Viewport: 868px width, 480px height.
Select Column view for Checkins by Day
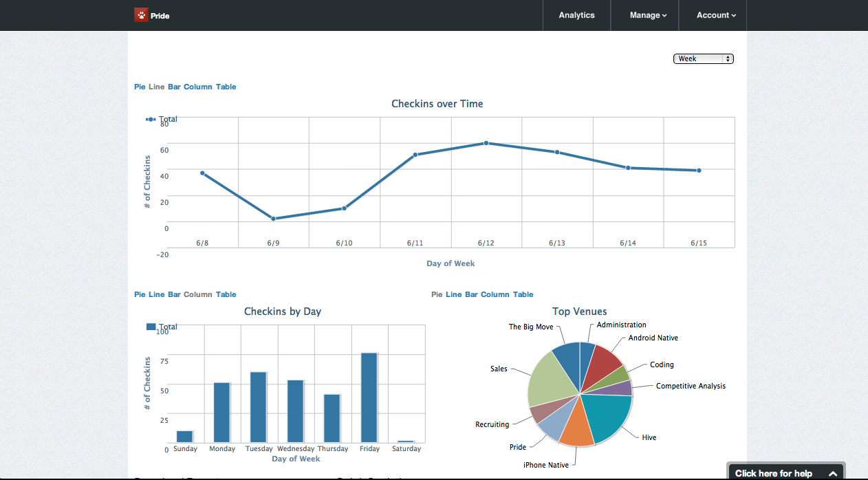[198, 295]
